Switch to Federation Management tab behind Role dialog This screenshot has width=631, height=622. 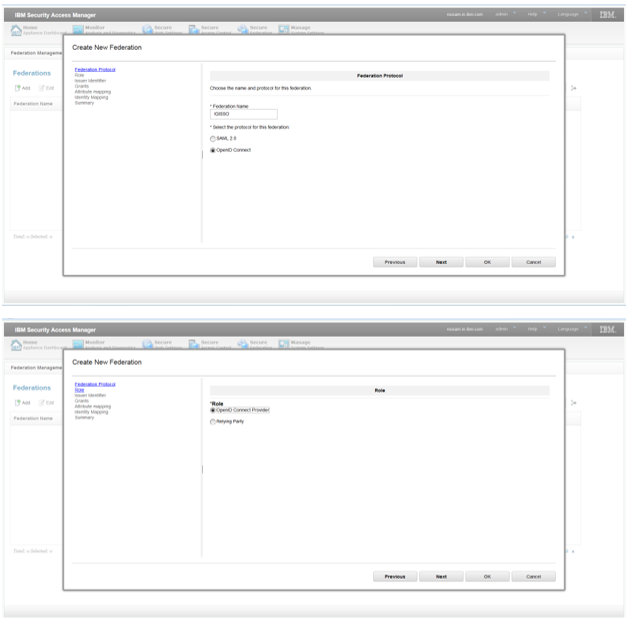point(36,368)
